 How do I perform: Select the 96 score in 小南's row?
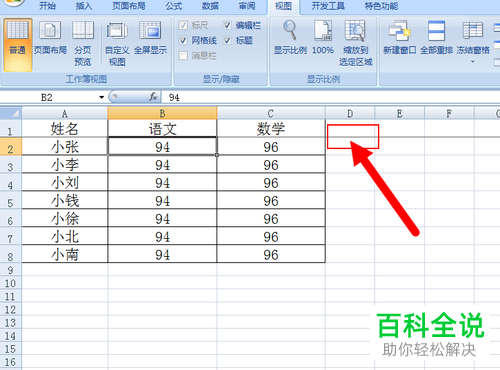[x=271, y=255]
